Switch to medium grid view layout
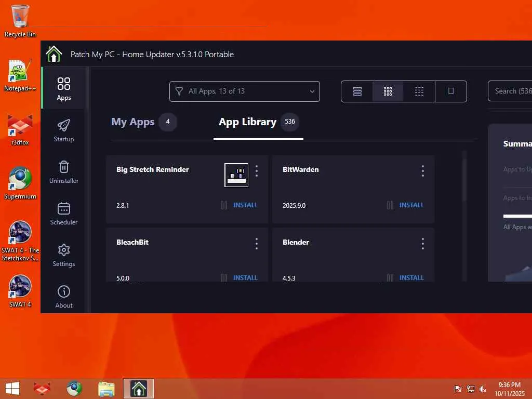 coord(388,91)
